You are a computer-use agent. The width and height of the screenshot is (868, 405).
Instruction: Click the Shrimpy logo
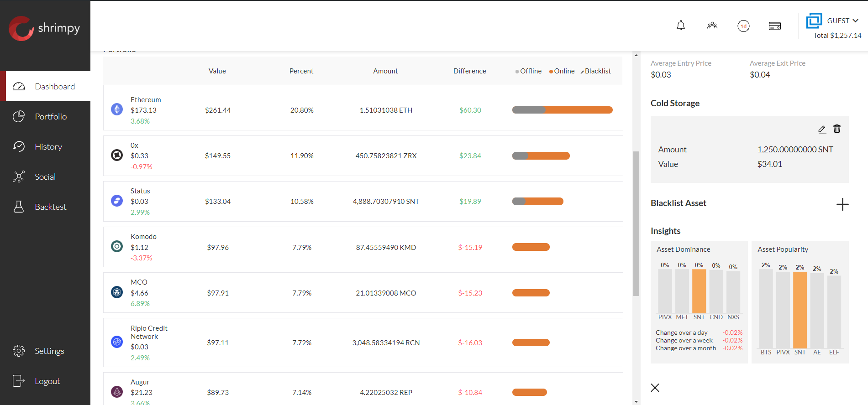pyautogui.click(x=44, y=28)
